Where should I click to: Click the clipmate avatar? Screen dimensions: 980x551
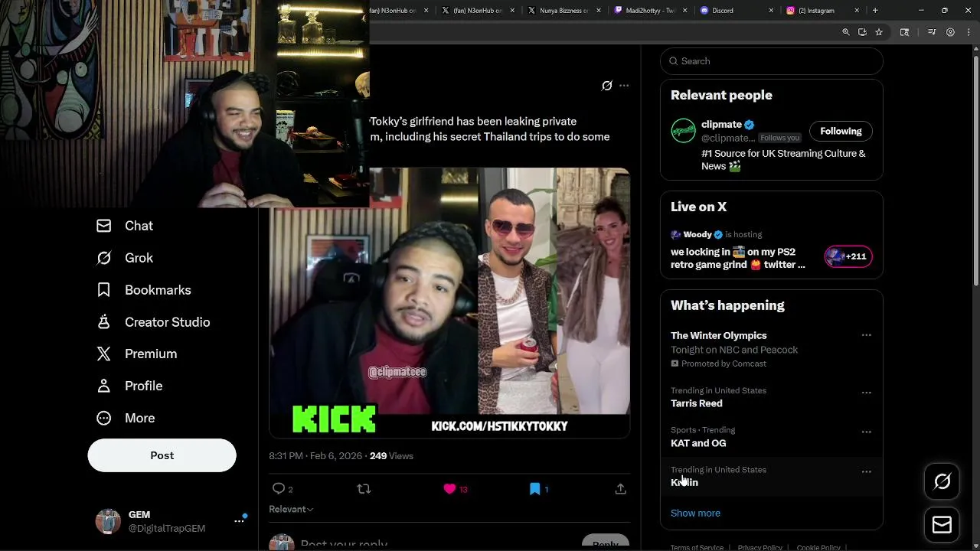tap(683, 131)
